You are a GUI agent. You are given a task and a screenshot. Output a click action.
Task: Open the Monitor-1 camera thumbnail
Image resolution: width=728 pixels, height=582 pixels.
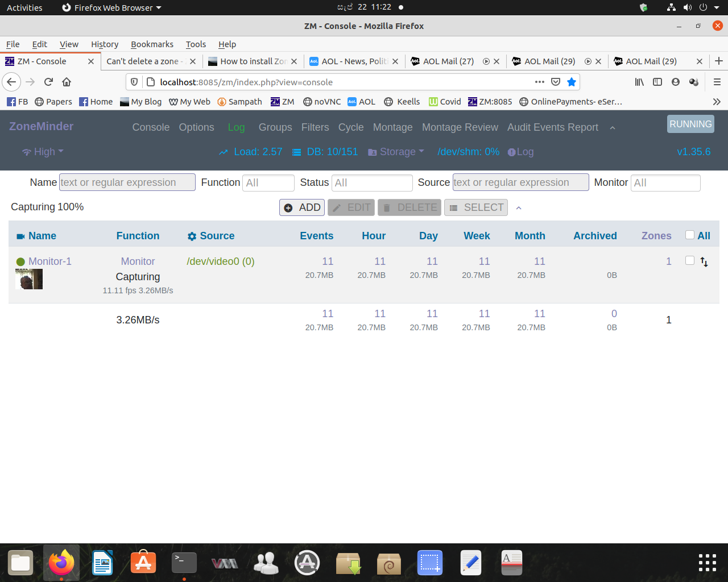29,279
